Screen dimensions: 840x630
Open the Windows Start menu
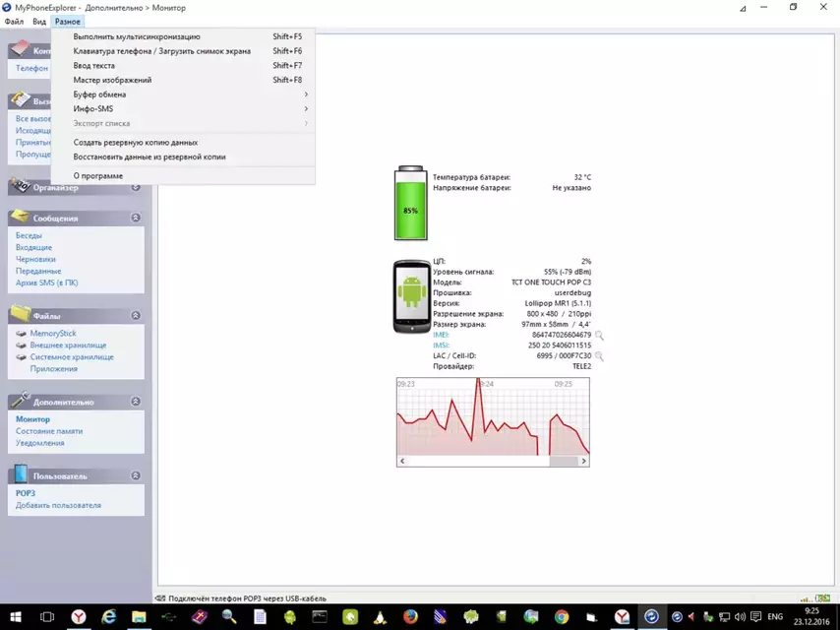[16, 617]
